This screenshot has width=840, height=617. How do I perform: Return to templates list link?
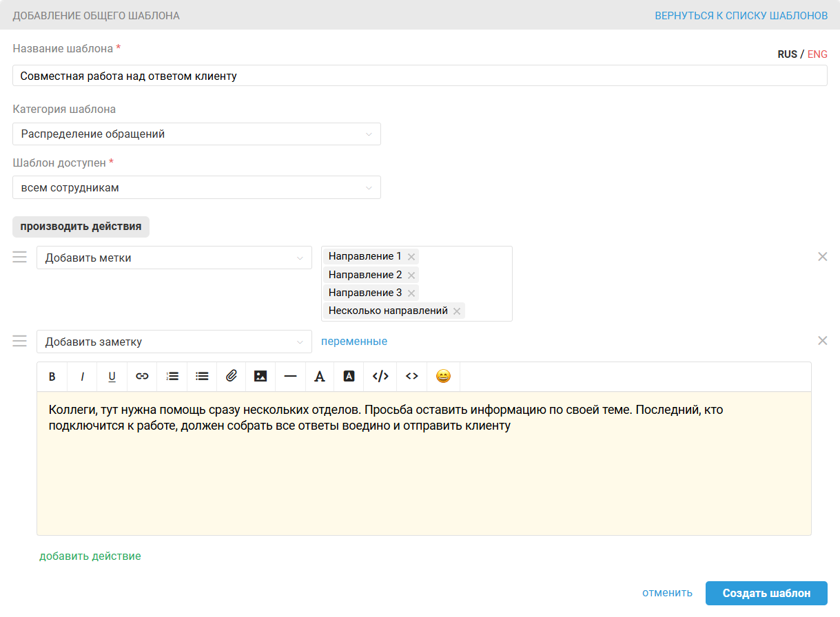coord(741,15)
